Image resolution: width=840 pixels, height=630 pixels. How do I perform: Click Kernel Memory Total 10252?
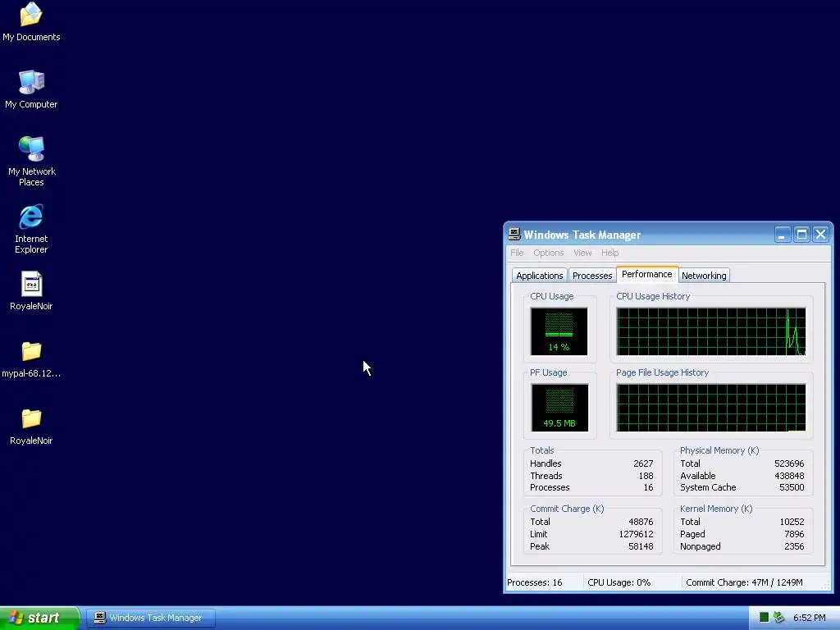pyautogui.click(x=792, y=522)
